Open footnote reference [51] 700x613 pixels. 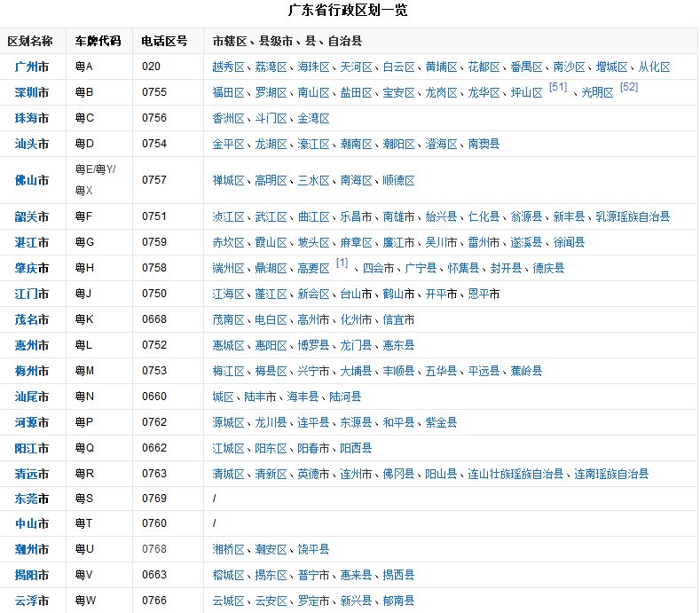[x=558, y=87]
